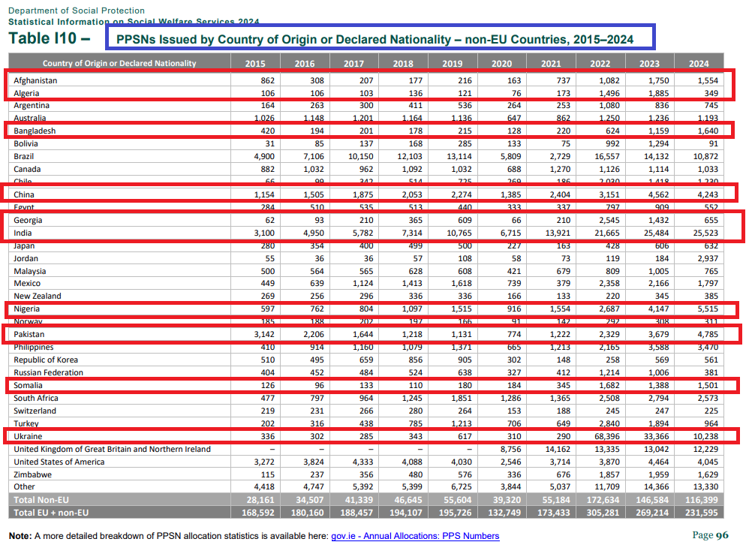Click the Algeria row label
The image size is (746, 560).
(x=26, y=93)
